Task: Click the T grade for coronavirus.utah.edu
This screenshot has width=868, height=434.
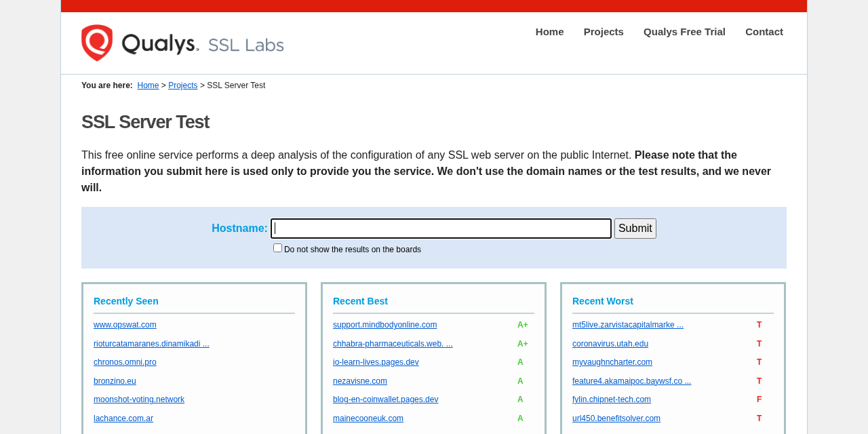Action: click(759, 344)
